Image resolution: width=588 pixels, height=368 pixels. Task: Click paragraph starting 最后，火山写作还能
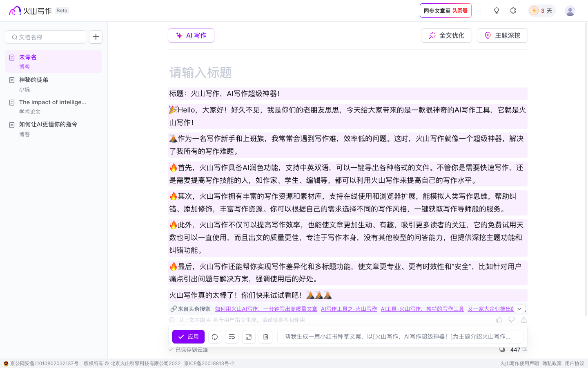[348, 273]
